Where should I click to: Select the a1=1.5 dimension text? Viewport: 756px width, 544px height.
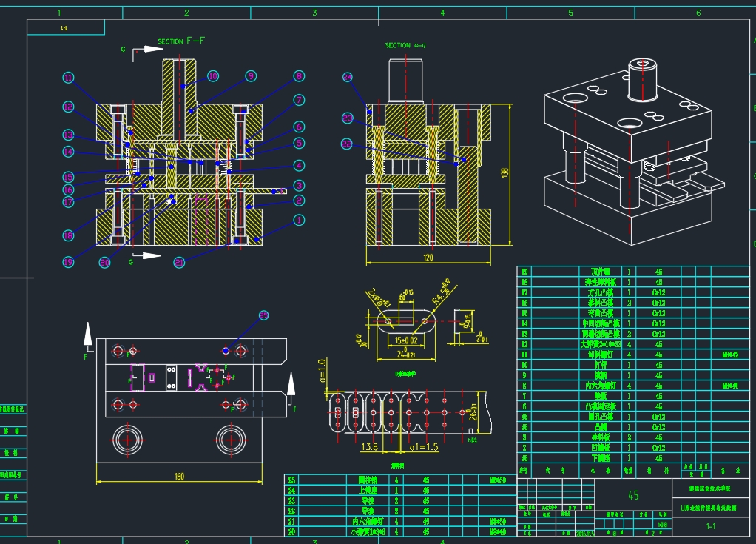tap(425, 447)
